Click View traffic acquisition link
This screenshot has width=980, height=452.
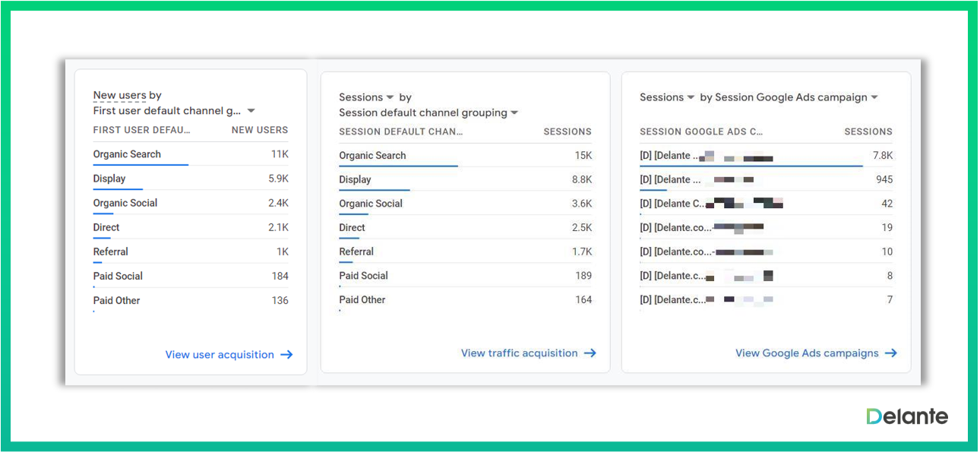click(519, 353)
